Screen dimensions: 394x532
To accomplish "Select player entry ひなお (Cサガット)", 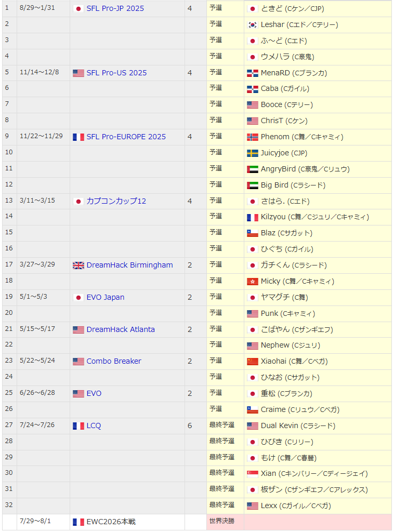I will click(290, 377).
